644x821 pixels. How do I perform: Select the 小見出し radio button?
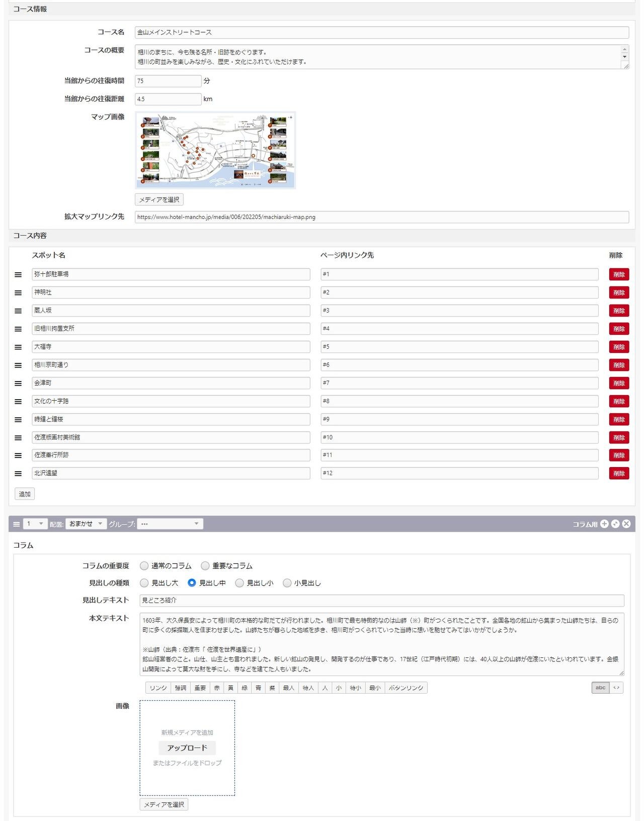tap(287, 583)
